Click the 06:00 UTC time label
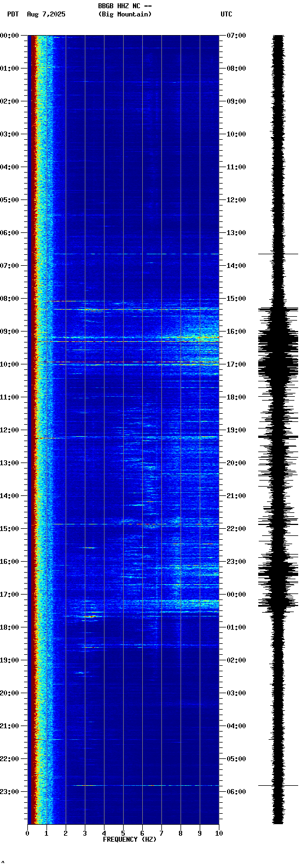This screenshot has width=302, height=868. [236, 792]
